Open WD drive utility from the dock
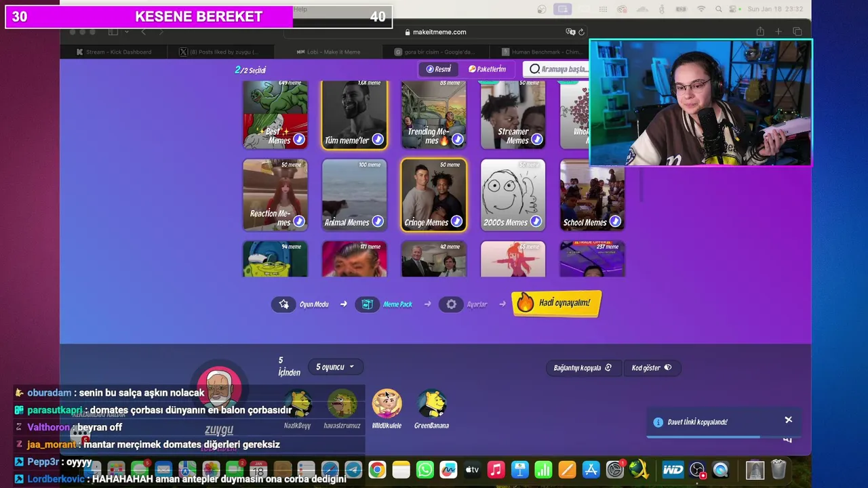This screenshot has height=488, width=868. coord(673,470)
